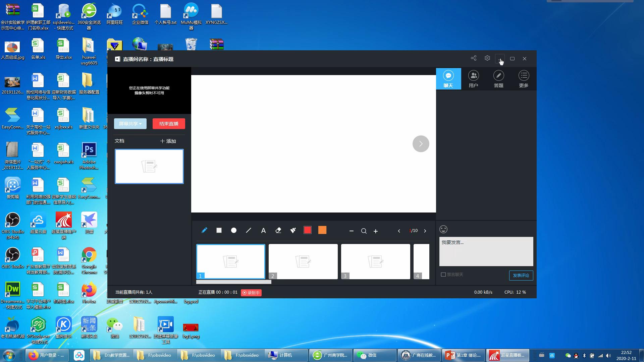Click the 发表评论 button
This screenshot has height=362, width=644.
coord(521,276)
